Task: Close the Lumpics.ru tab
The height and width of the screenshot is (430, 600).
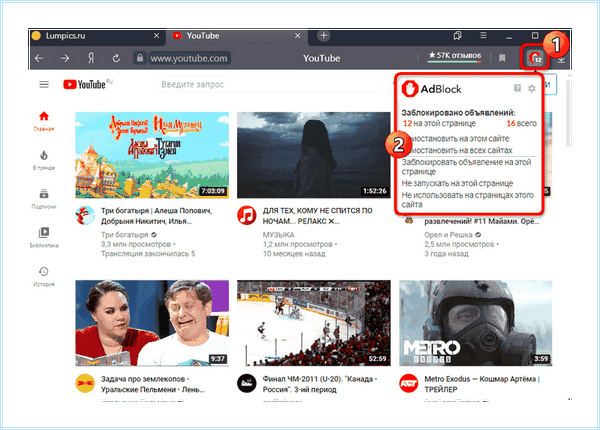Action: pos(156,36)
